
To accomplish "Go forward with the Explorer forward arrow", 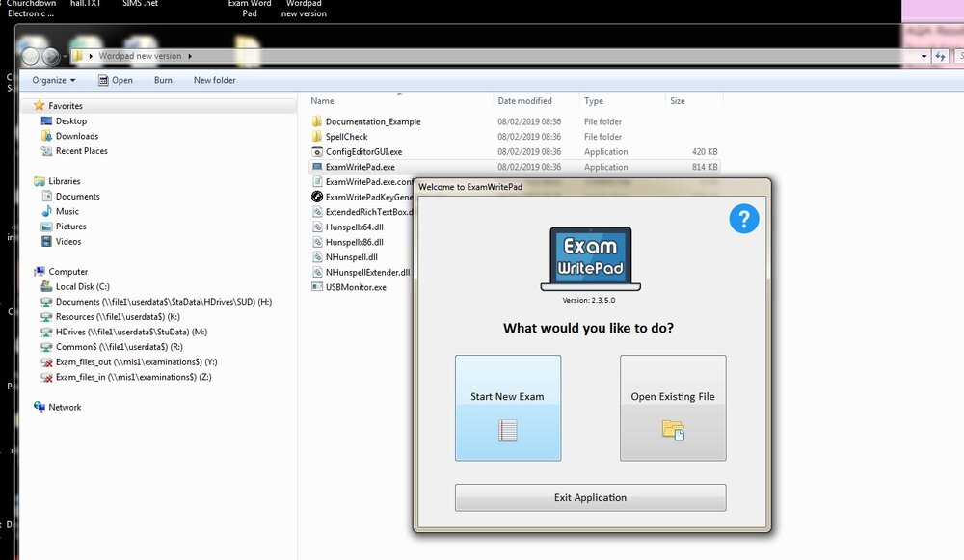I will tap(50, 57).
